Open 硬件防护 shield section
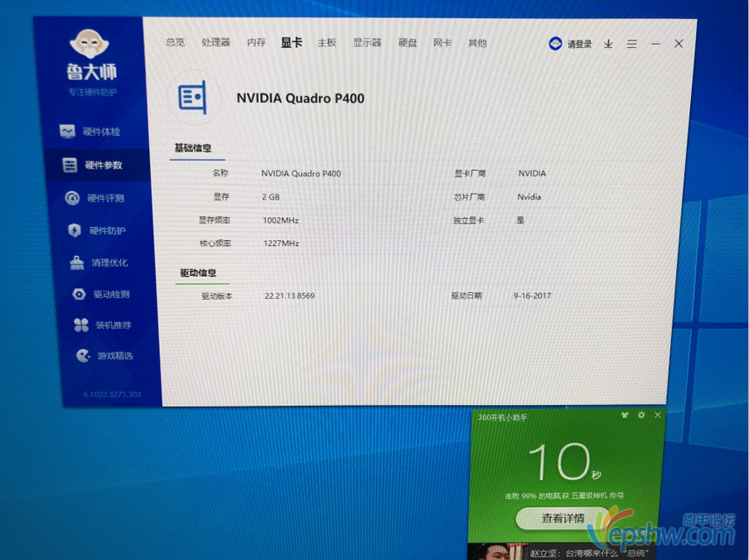Viewport: 749px width, 560px height. click(96, 230)
